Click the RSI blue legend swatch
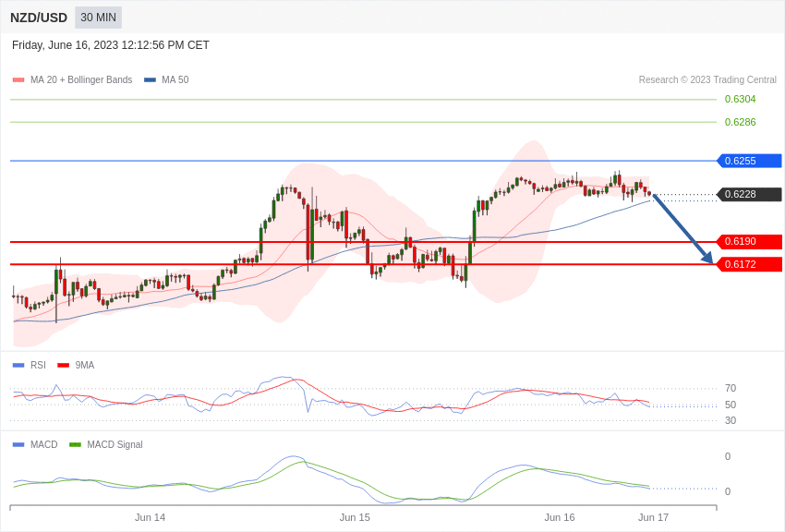 click(x=18, y=366)
